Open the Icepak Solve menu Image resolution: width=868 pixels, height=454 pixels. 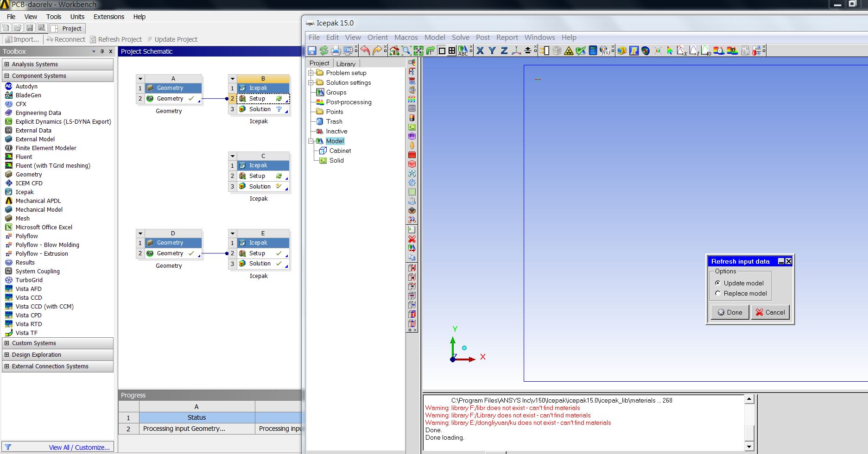[x=461, y=38]
